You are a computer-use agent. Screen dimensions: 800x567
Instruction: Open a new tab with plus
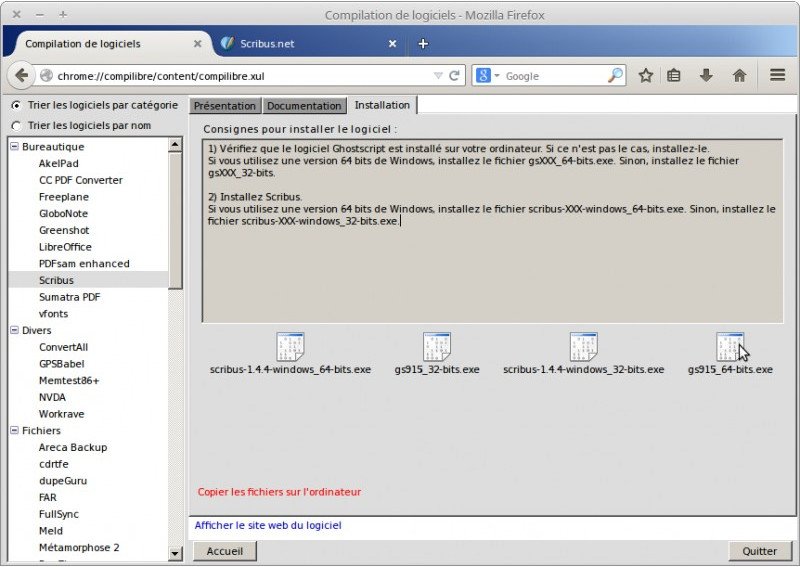click(x=423, y=44)
